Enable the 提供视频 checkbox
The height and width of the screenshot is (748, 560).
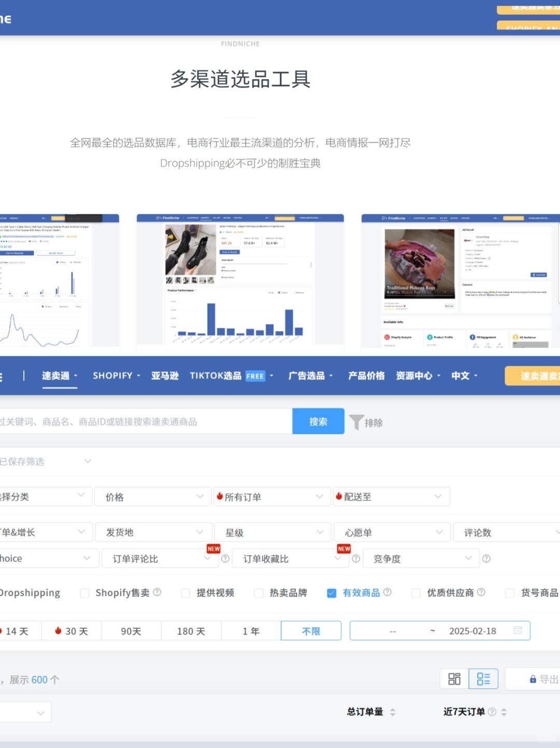pos(186,593)
